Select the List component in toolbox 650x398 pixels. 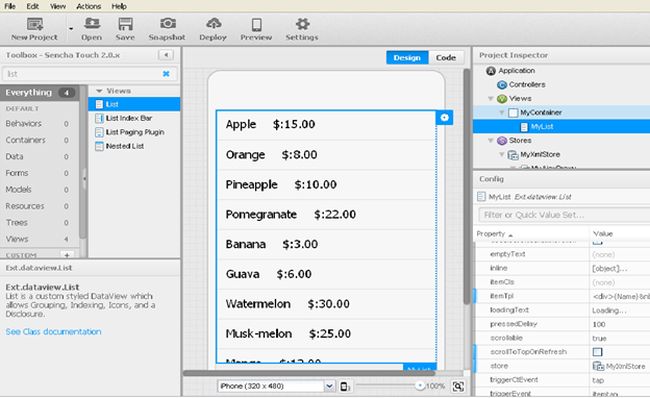pyautogui.click(x=134, y=104)
